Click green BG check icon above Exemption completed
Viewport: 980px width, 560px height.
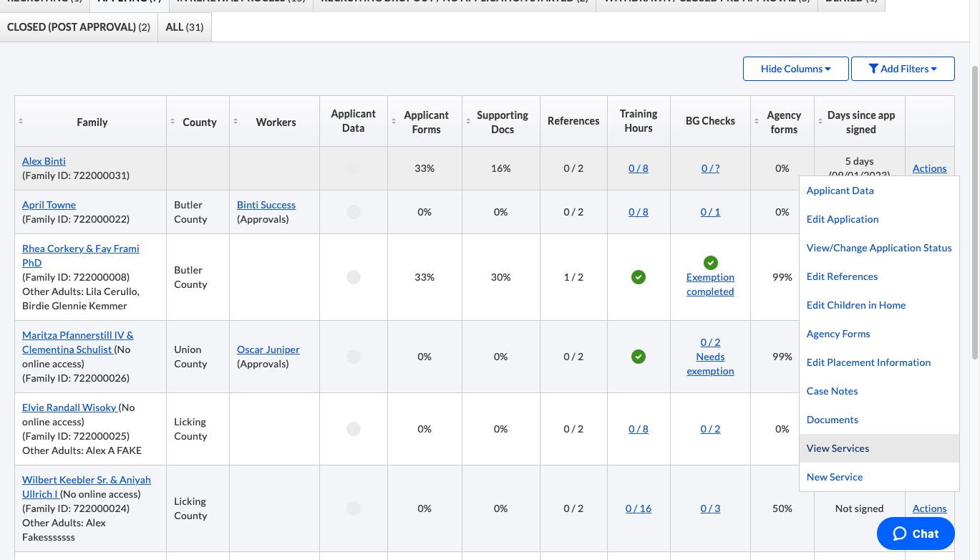(x=710, y=263)
